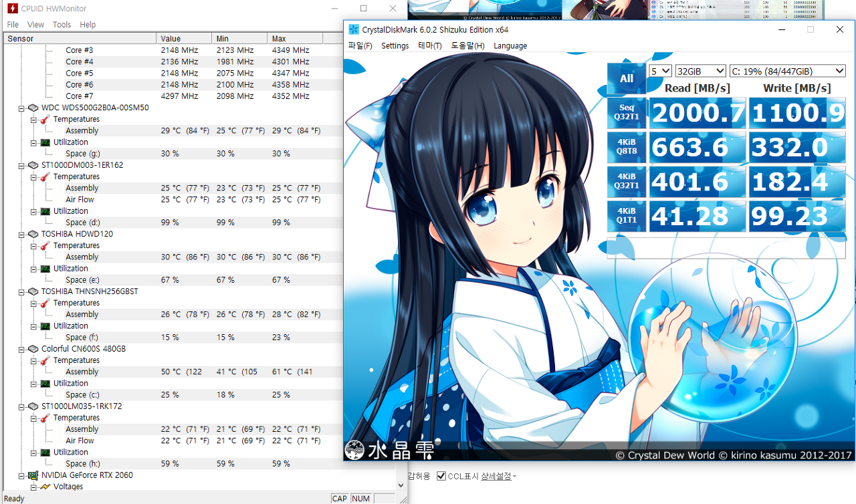The height and width of the screenshot is (504, 856).
Task: Start the Seq Q32T1 test
Action: (627, 112)
